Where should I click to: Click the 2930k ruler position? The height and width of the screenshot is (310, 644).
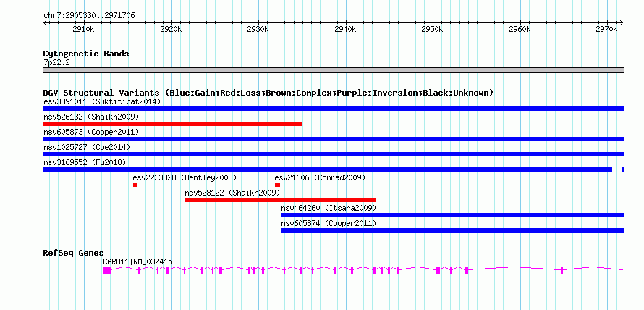(258, 29)
